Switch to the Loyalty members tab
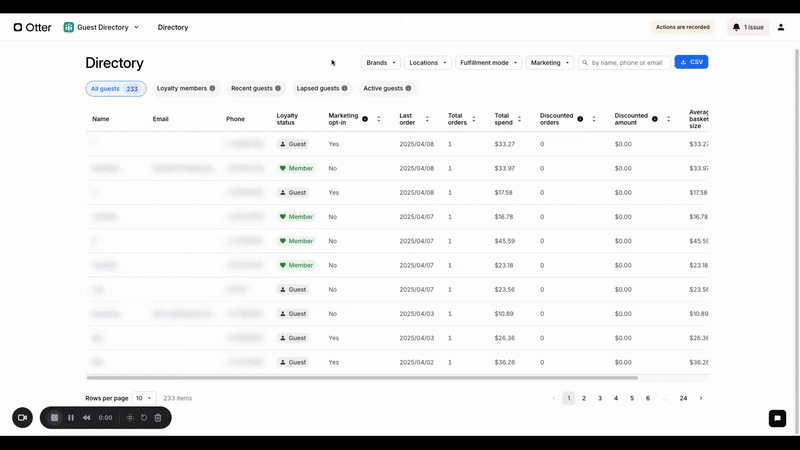The width and height of the screenshot is (800, 450). [x=186, y=88]
